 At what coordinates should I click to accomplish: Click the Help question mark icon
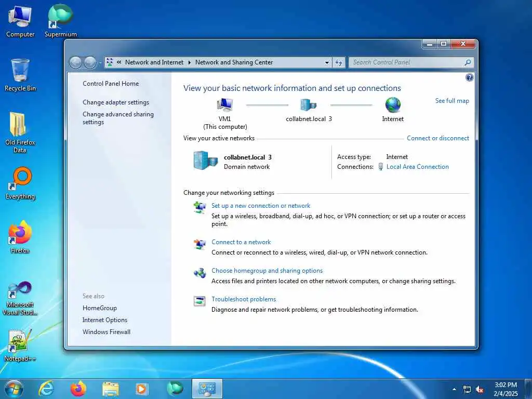coord(469,78)
